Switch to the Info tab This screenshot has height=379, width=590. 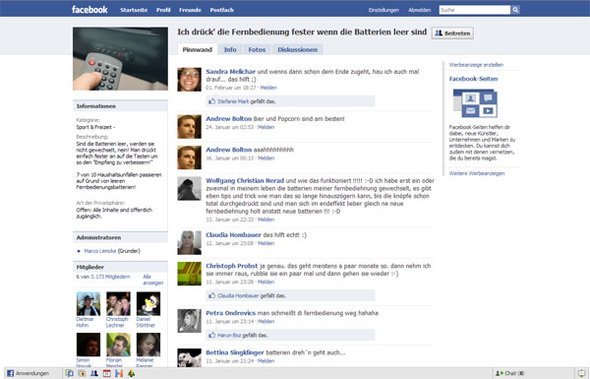coord(230,50)
